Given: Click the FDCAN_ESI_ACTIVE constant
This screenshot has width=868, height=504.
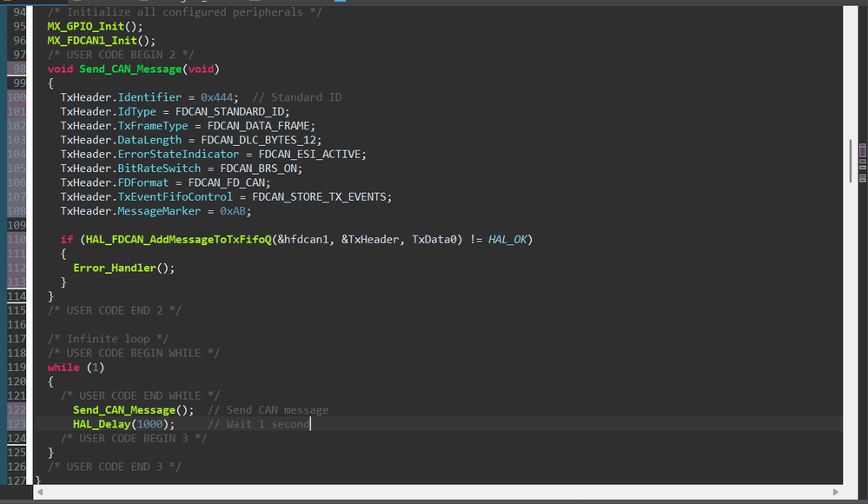Looking at the screenshot, I should click(309, 155).
